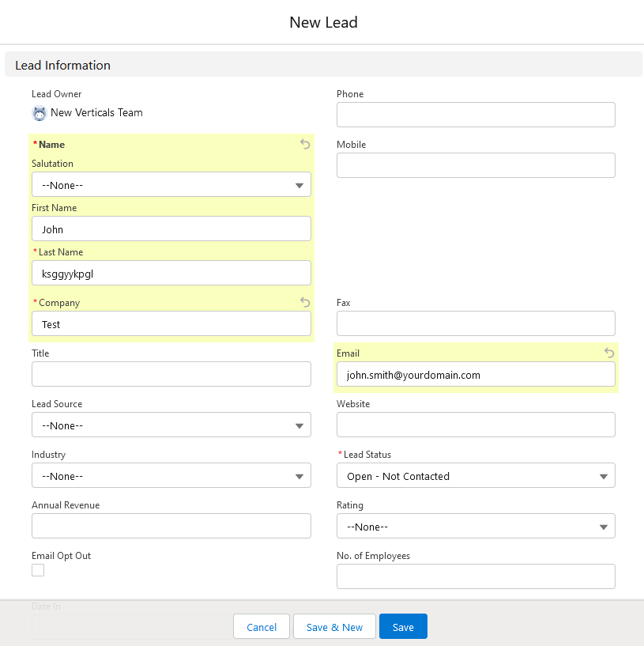Focus the Website input box
The image size is (644, 646).
[476, 425]
